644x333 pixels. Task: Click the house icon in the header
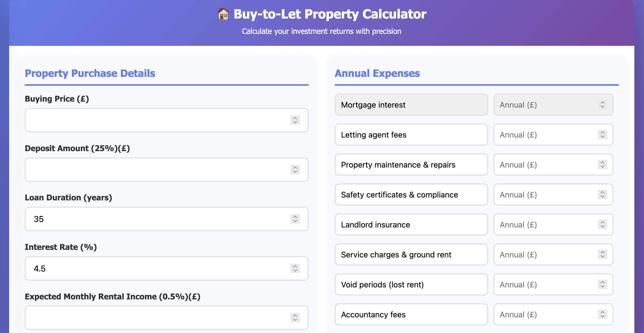(223, 14)
